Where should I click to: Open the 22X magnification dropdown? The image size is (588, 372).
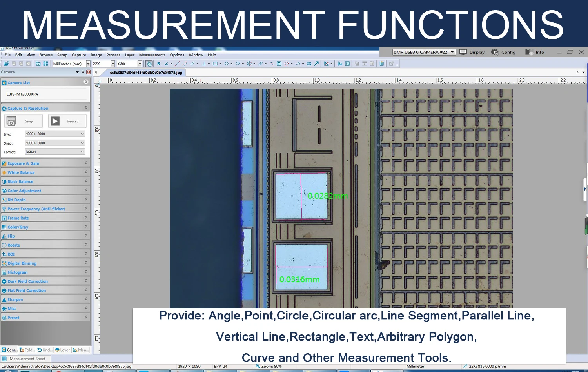113,64
